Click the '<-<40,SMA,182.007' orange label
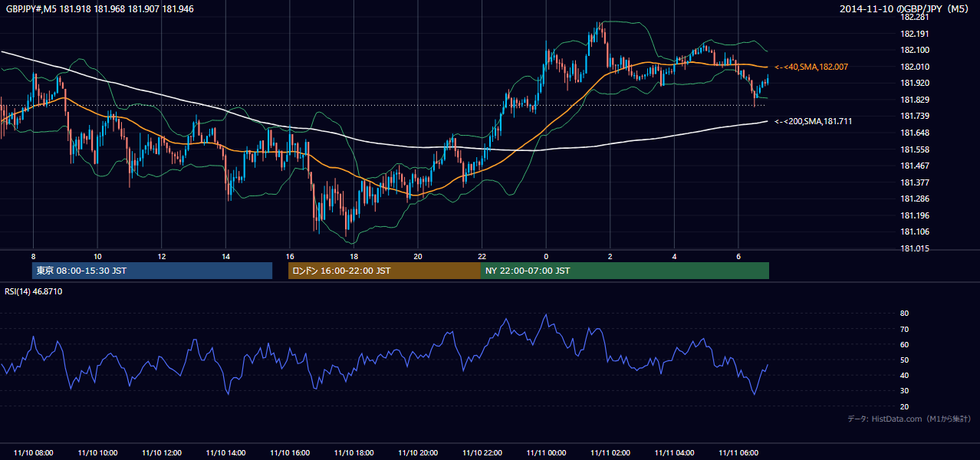980x460 pixels. [x=811, y=67]
